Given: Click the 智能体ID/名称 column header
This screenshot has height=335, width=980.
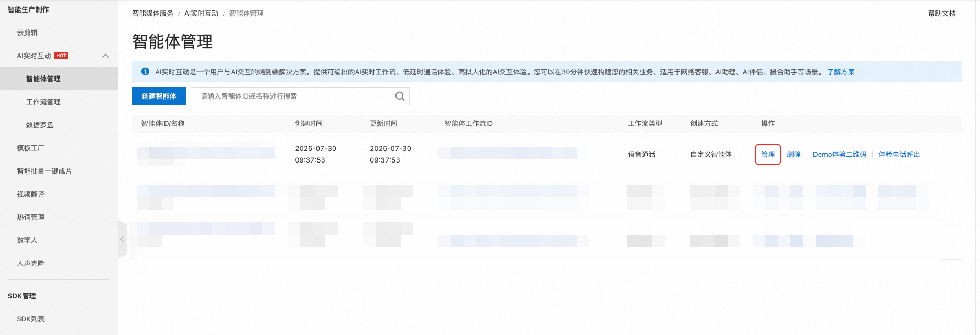Looking at the screenshot, I should point(163,123).
